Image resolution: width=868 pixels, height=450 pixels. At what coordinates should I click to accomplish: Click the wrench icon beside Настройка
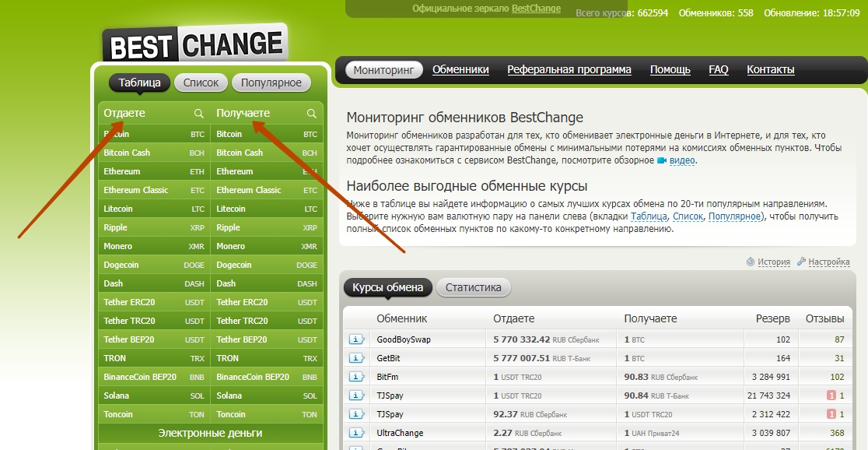801,262
